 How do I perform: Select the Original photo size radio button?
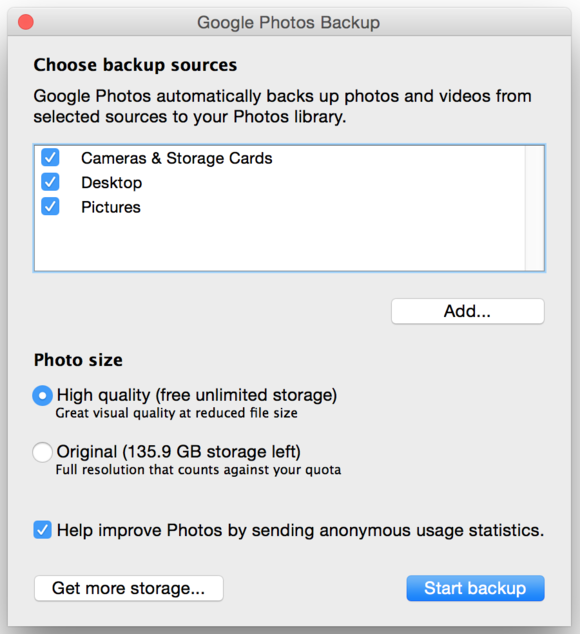tap(42, 452)
